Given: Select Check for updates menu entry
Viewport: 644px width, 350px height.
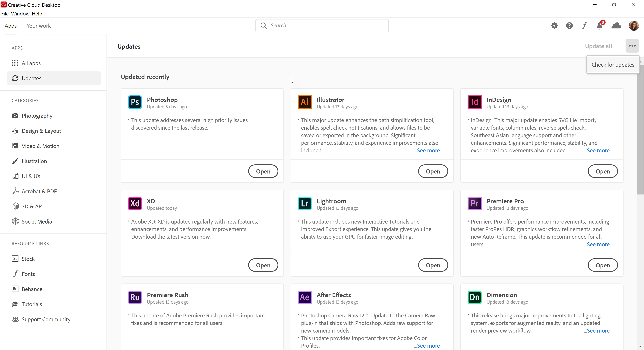Looking at the screenshot, I should pos(613,65).
